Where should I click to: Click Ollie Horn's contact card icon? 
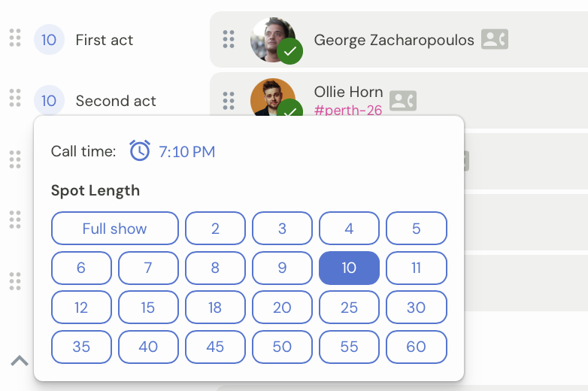pos(403,101)
